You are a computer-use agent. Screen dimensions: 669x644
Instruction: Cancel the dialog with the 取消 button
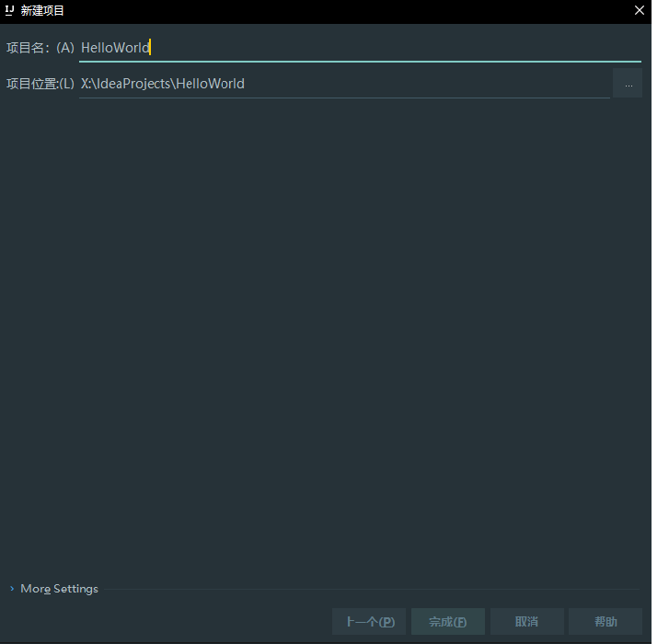coord(527,621)
